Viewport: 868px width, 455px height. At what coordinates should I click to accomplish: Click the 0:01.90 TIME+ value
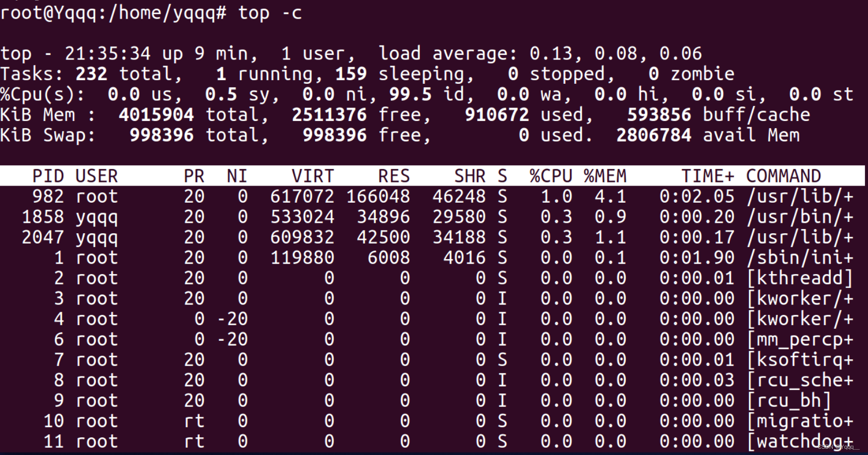(697, 257)
